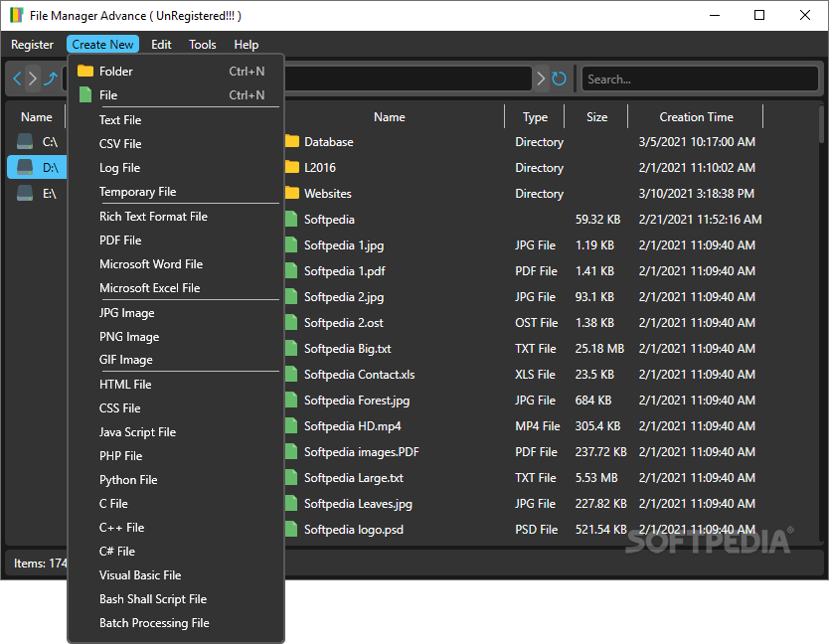Click the refresh circular arrow icon
The height and width of the screenshot is (644, 829).
[x=559, y=79]
